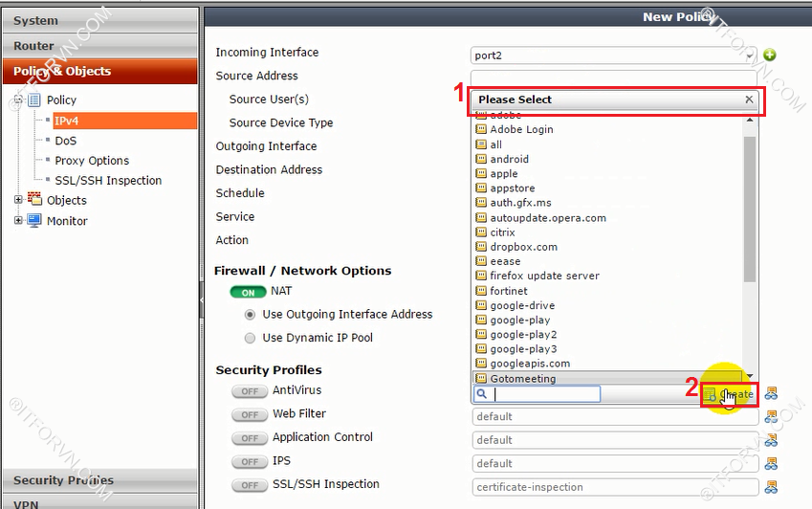The image size is (812, 509).
Task: Open the Web Filter profile edit icon
Action: click(771, 416)
